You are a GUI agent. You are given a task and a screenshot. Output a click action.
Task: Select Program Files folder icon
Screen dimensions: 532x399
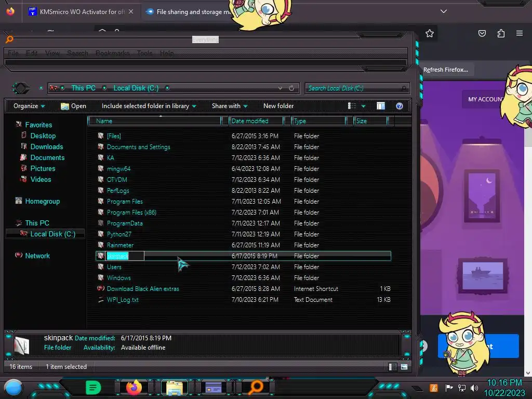(x=101, y=201)
